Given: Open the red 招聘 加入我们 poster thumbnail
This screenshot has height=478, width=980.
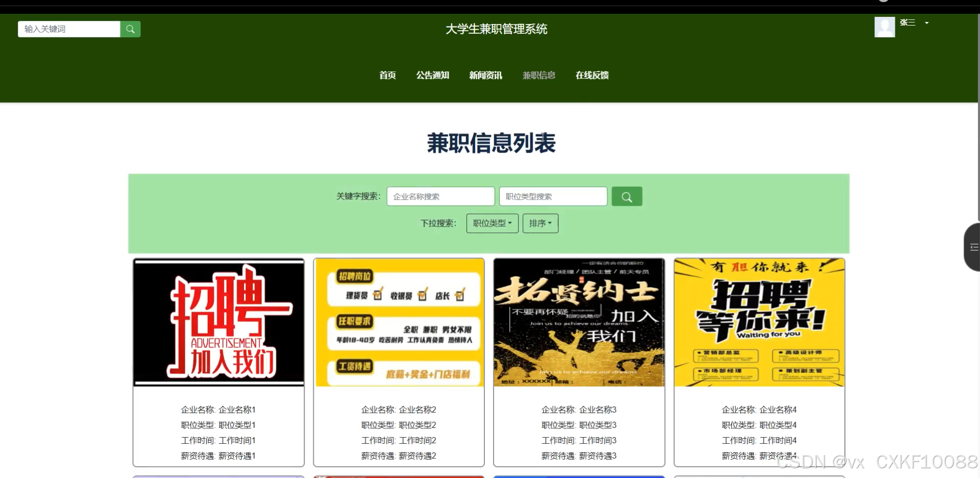Looking at the screenshot, I should click(218, 322).
